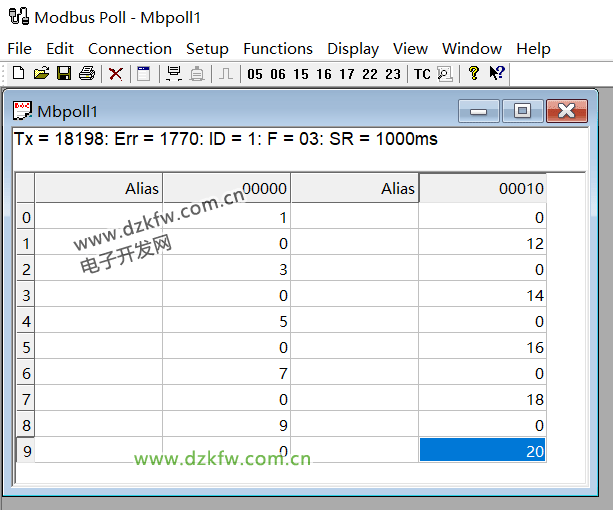Click the communication traffic monitor icon
This screenshot has width=613, height=510.
tap(445, 73)
